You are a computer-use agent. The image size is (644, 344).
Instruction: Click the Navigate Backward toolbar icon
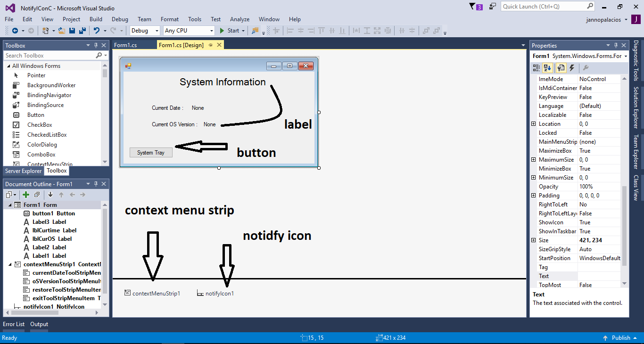[x=15, y=31]
